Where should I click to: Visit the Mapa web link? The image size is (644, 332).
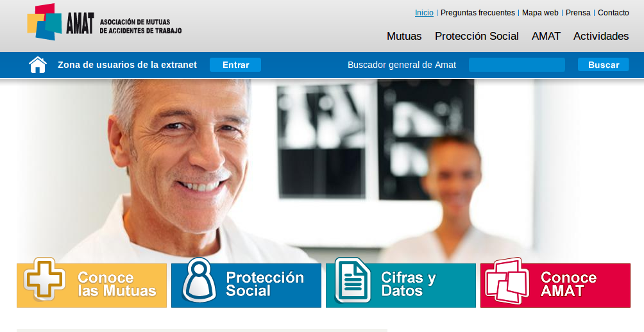click(x=540, y=13)
